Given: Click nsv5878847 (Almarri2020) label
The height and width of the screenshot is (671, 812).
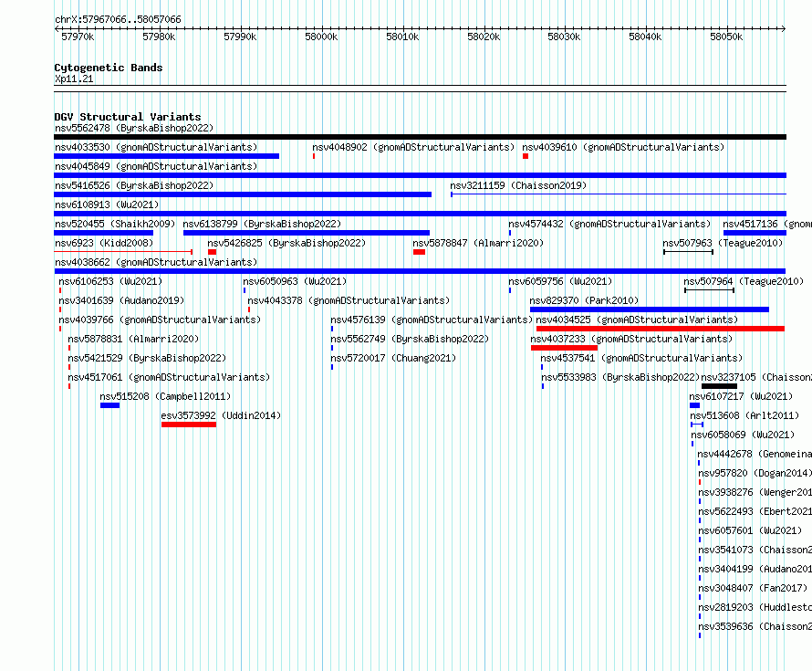Looking at the screenshot, I should tap(478, 243).
